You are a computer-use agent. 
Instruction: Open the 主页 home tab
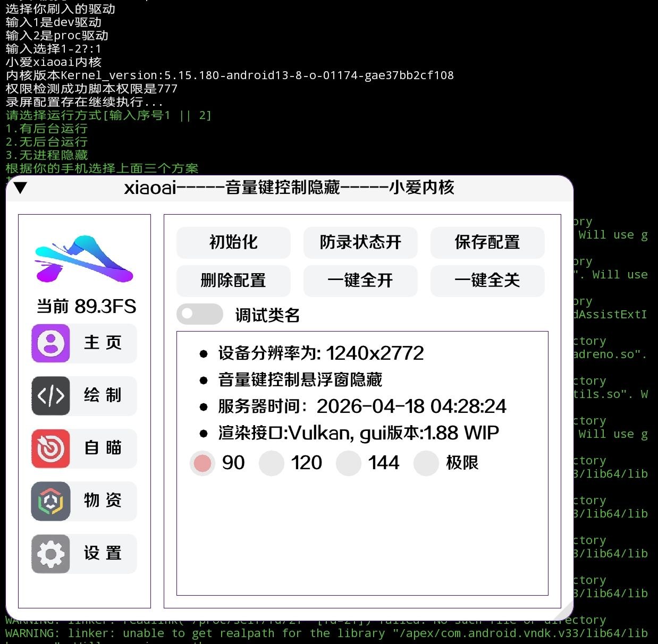(x=103, y=343)
